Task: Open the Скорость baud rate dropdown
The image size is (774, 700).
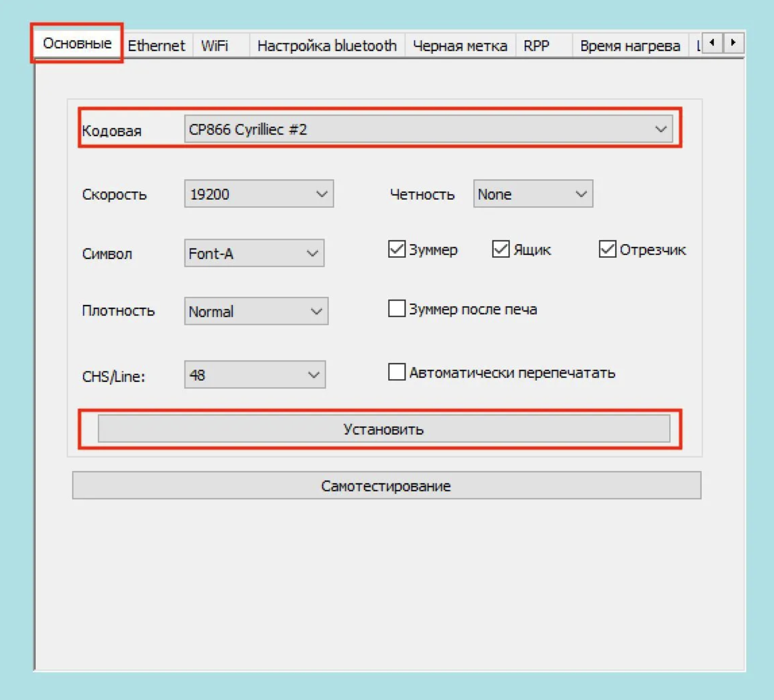Action: 259,194
